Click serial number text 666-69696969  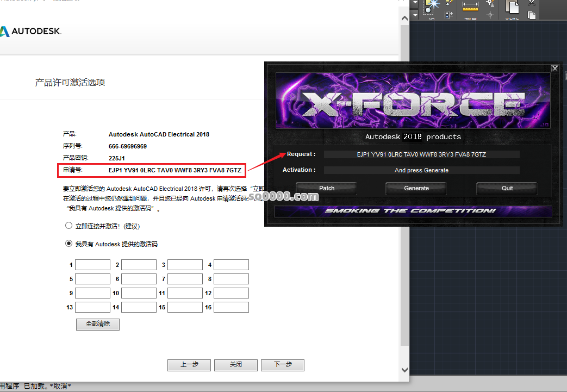(128, 146)
